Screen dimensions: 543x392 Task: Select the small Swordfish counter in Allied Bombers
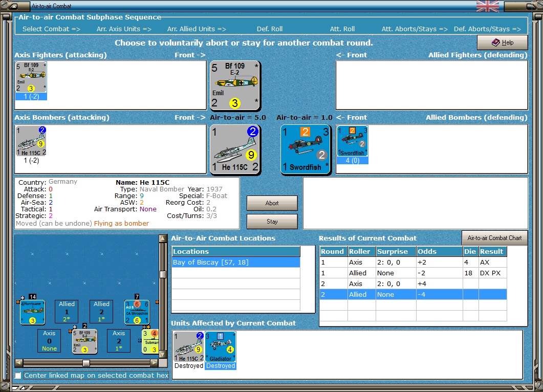click(x=352, y=141)
